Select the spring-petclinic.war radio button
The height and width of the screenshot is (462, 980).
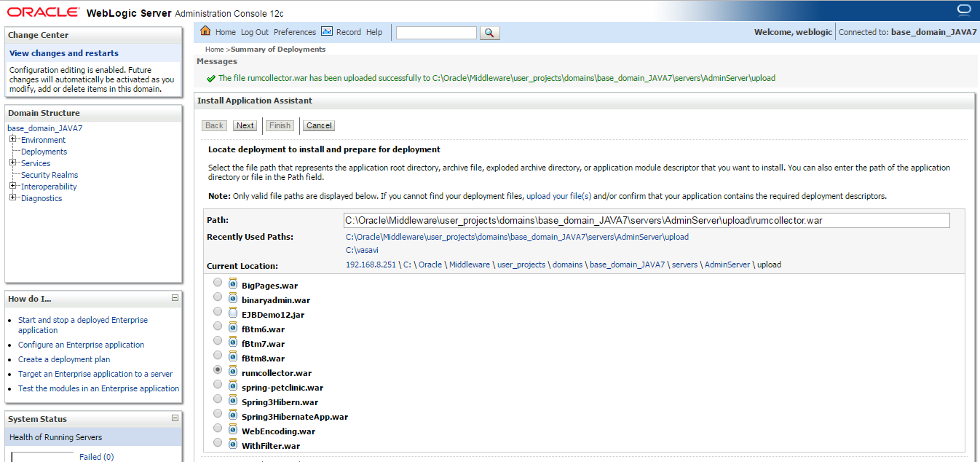tap(218, 385)
